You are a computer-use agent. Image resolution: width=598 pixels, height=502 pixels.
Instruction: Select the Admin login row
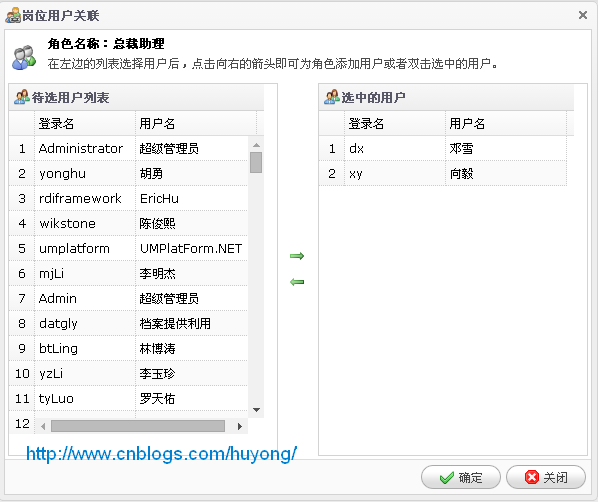click(129, 298)
